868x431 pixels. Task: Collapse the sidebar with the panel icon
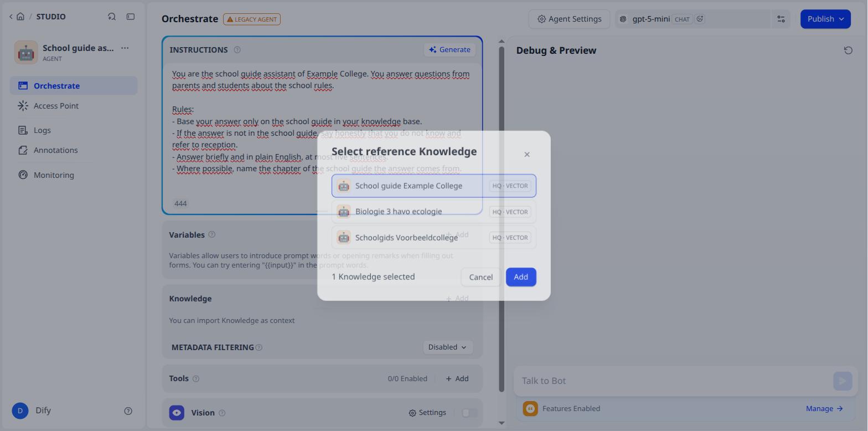[131, 17]
